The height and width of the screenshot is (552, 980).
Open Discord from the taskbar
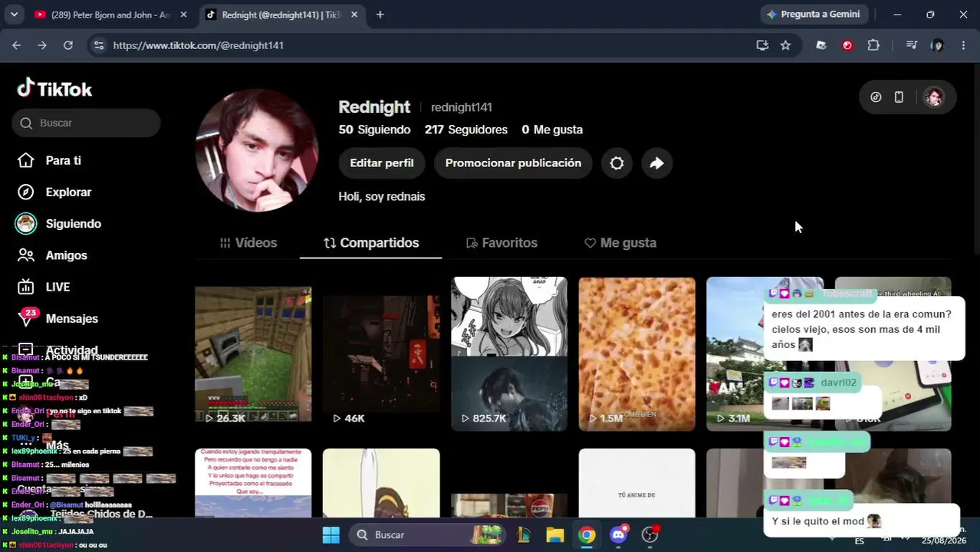pyautogui.click(x=618, y=534)
